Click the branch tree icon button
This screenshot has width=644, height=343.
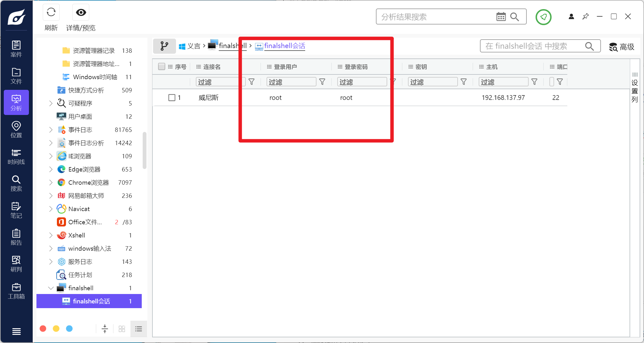click(164, 46)
